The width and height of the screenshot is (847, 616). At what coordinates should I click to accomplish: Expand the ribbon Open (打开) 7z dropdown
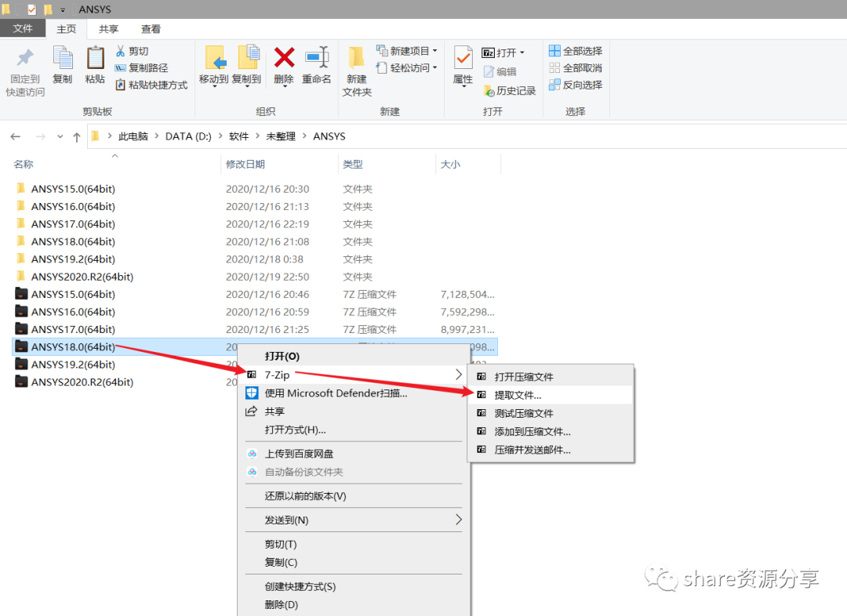click(x=503, y=53)
